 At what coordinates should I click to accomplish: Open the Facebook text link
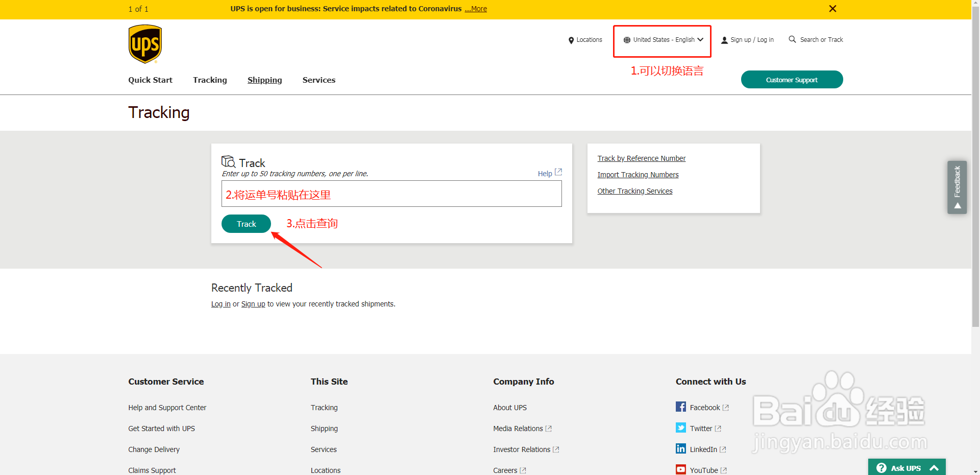click(x=705, y=408)
